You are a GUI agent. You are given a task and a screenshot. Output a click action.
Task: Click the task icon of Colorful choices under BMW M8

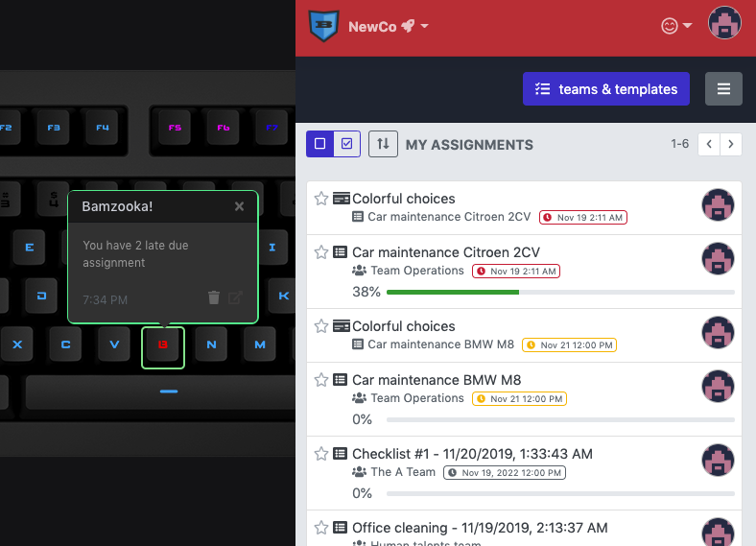[342, 326]
